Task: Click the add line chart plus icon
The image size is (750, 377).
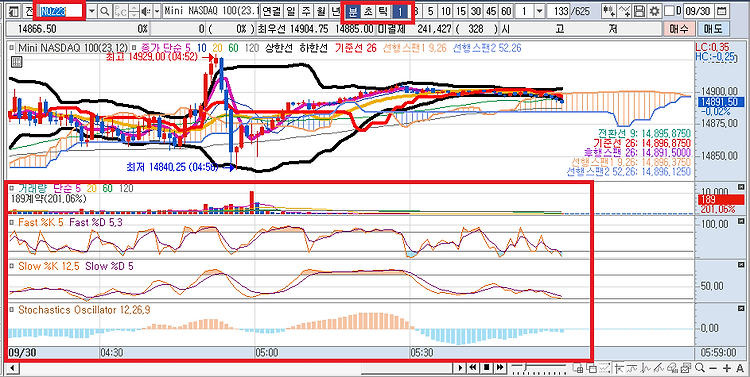Action: click(x=624, y=10)
